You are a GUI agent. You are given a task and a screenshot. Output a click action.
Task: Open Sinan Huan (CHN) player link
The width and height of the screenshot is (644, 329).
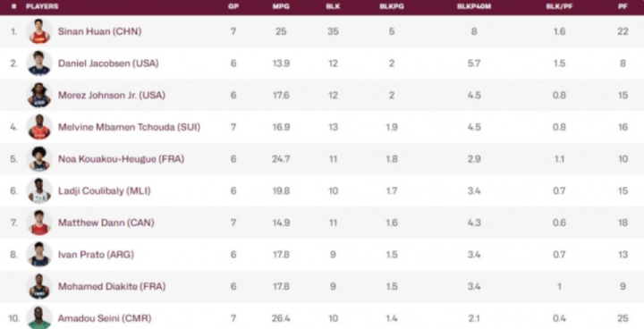[100, 31]
